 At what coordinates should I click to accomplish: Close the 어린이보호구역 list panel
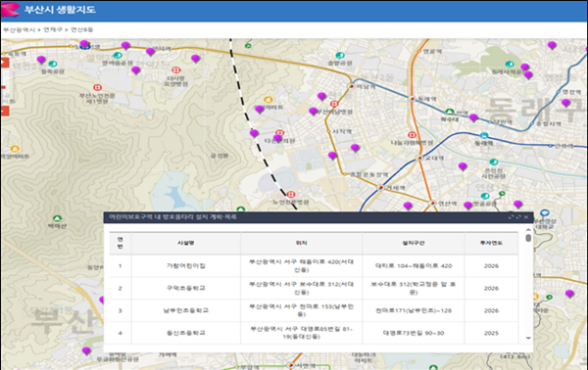(526, 217)
